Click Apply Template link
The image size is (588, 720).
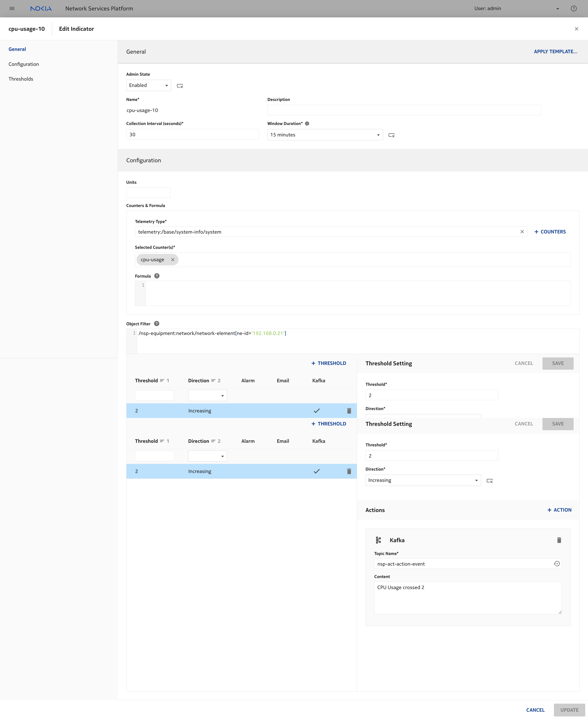tap(555, 51)
